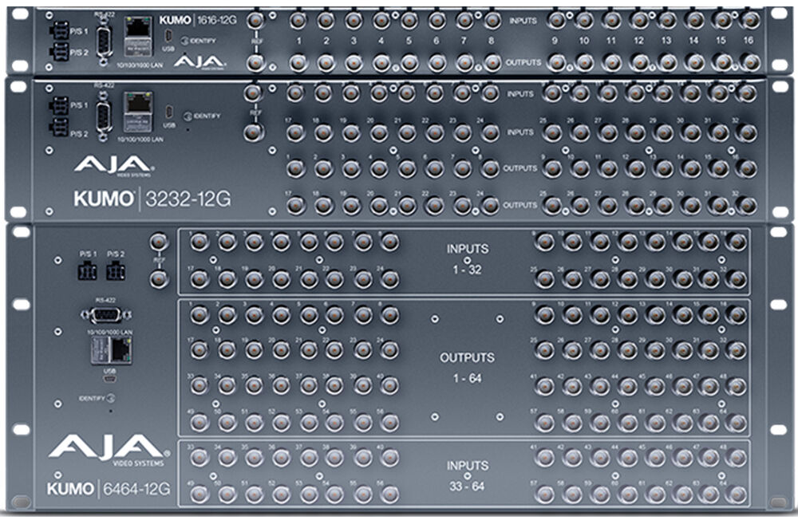Click the upper REF BNC on 6464-12G
The image size is (798, 532).
point(159,242)
